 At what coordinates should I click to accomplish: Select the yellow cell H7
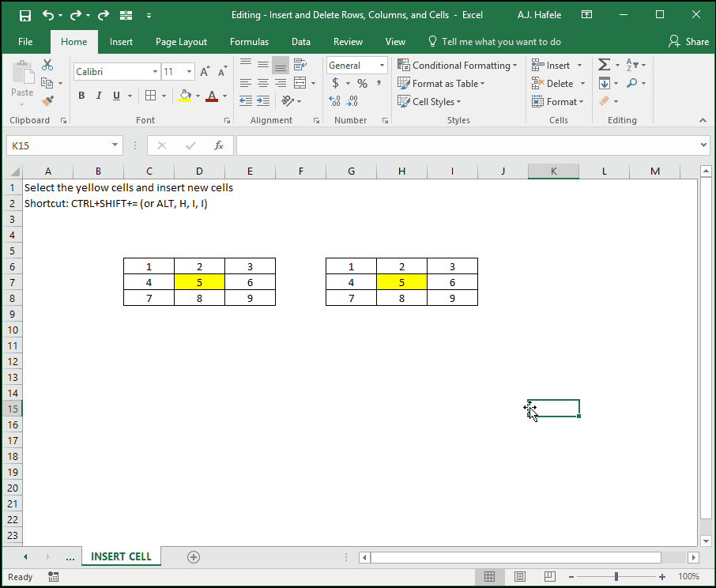(401, 282)
